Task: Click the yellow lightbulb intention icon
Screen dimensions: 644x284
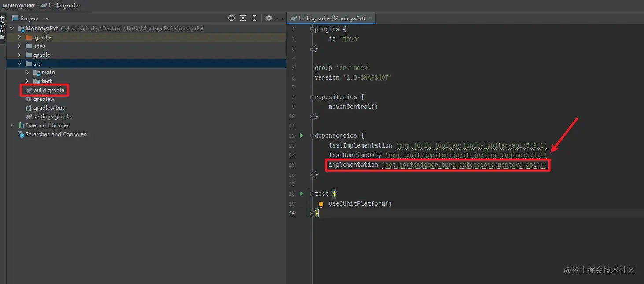Action: (321, 204)
